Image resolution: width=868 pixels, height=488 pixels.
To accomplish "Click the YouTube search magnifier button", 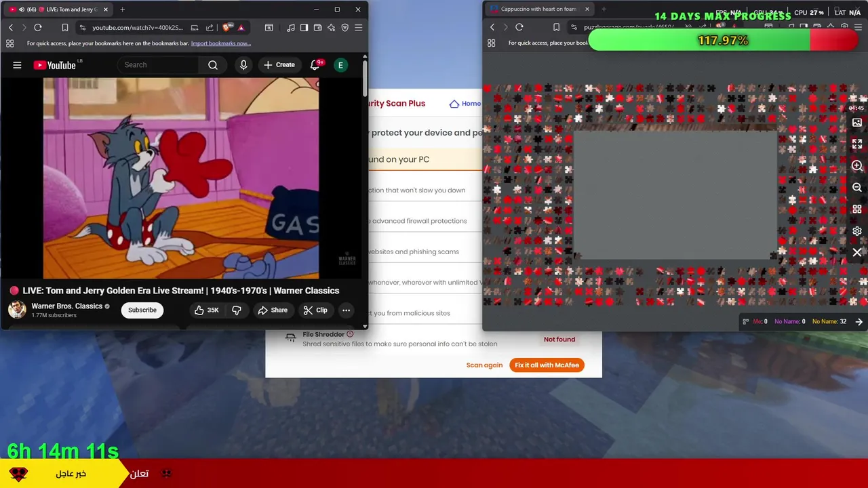I will tap(213, 65).
